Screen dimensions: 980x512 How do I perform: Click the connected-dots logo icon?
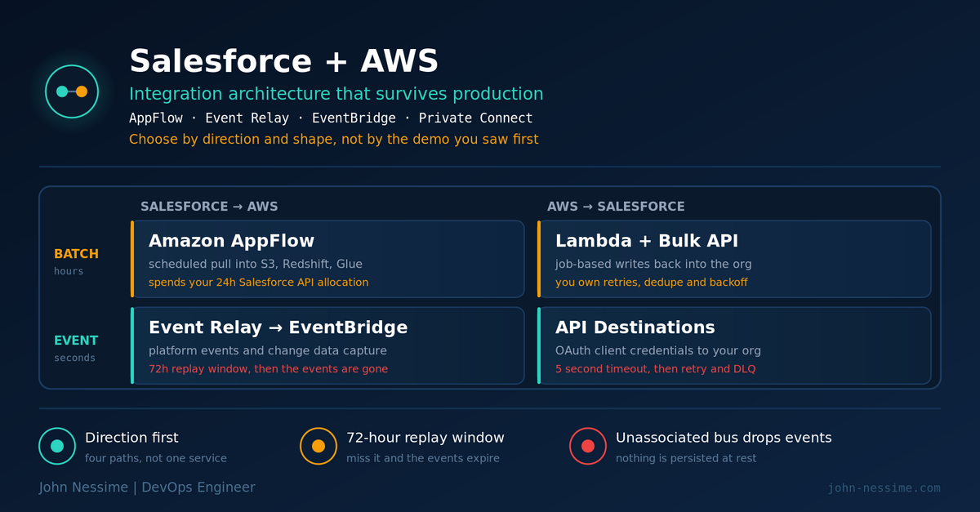[72, 91]
